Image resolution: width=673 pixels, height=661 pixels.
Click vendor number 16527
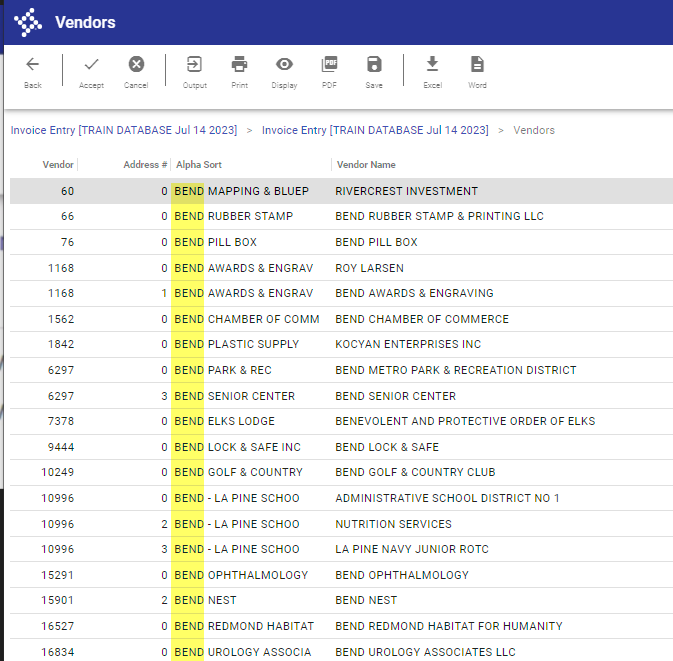coord(58,626)
